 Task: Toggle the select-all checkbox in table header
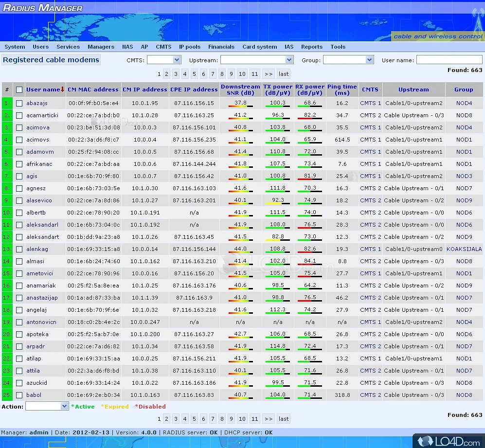tap(19, 90)
